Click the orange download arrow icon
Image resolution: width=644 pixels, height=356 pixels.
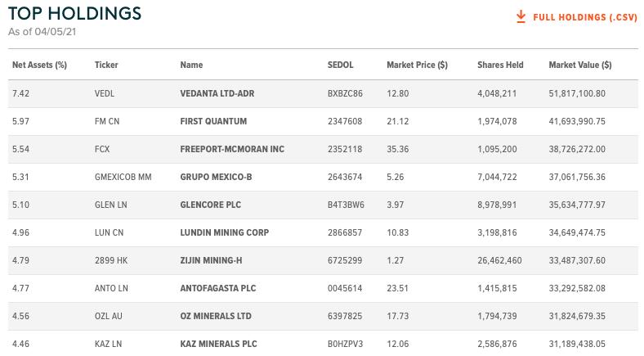pyautogui.click(x=521, y=17)
